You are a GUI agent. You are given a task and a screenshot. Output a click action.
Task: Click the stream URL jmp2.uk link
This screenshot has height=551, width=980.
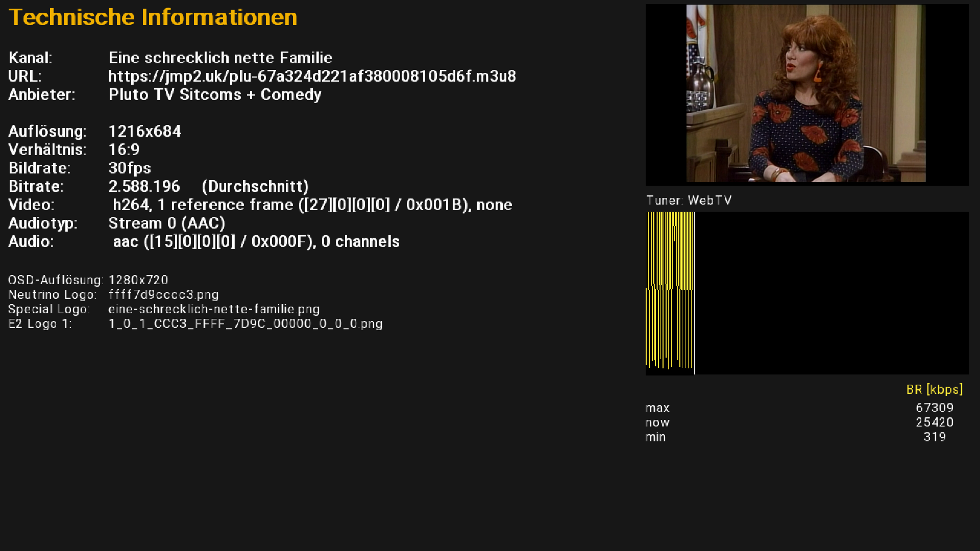pyautogui.click(x=312, y=77)
